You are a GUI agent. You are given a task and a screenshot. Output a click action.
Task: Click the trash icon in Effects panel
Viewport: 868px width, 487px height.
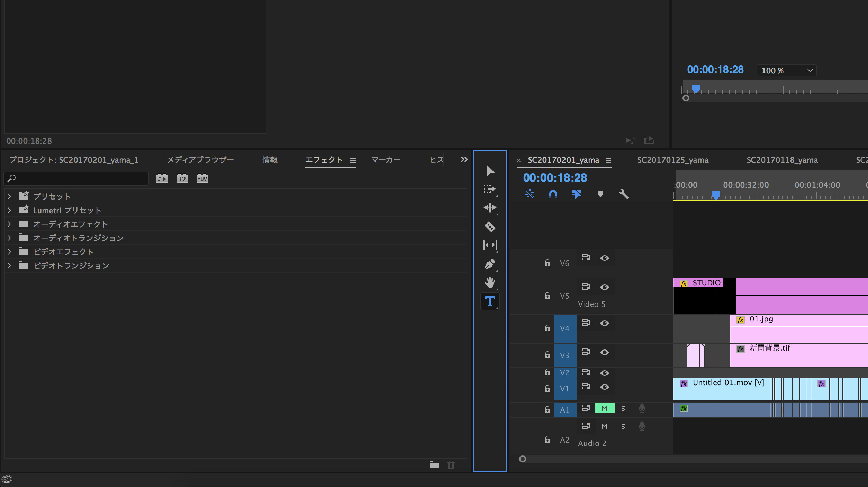(x=451, y=465)
